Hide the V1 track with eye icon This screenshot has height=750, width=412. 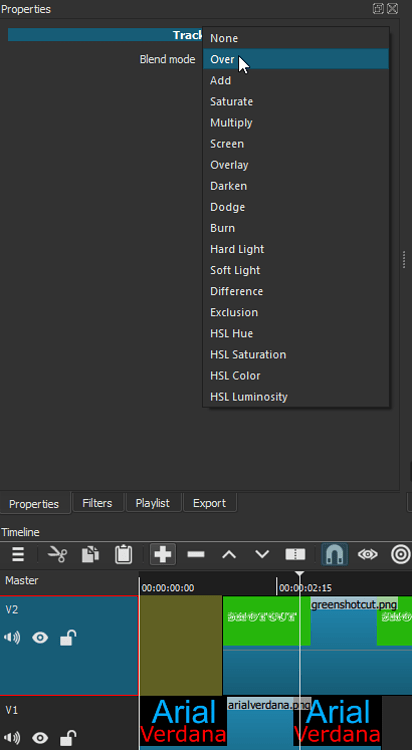40,737
